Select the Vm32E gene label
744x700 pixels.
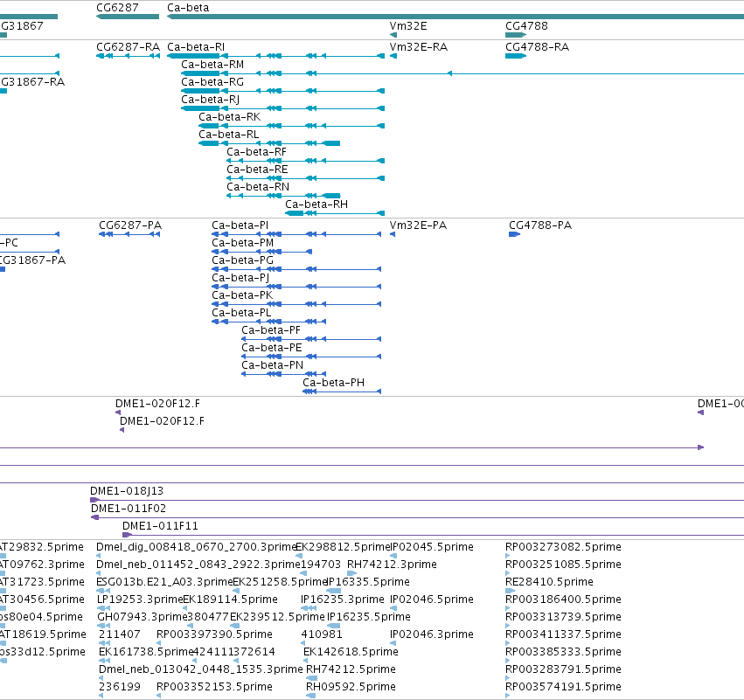(408, 26)
